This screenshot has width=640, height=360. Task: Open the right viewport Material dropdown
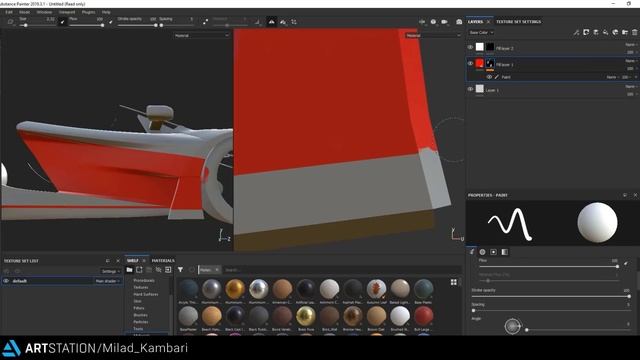point(433,36)
